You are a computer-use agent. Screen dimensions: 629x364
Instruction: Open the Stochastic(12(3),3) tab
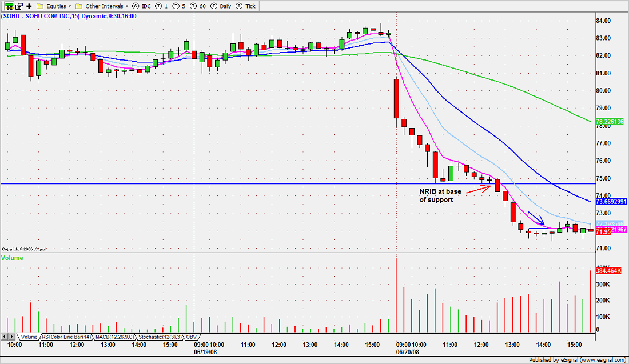pos(161,337)
